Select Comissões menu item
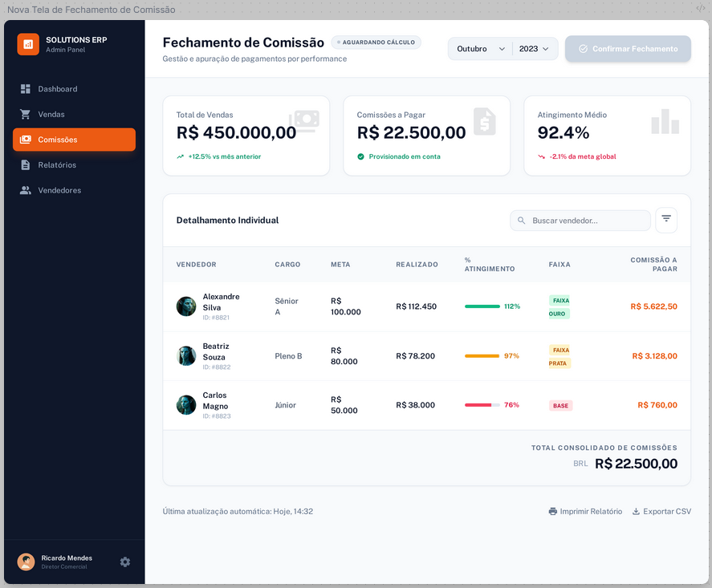712x588 pixels. (x=74, y=140)
